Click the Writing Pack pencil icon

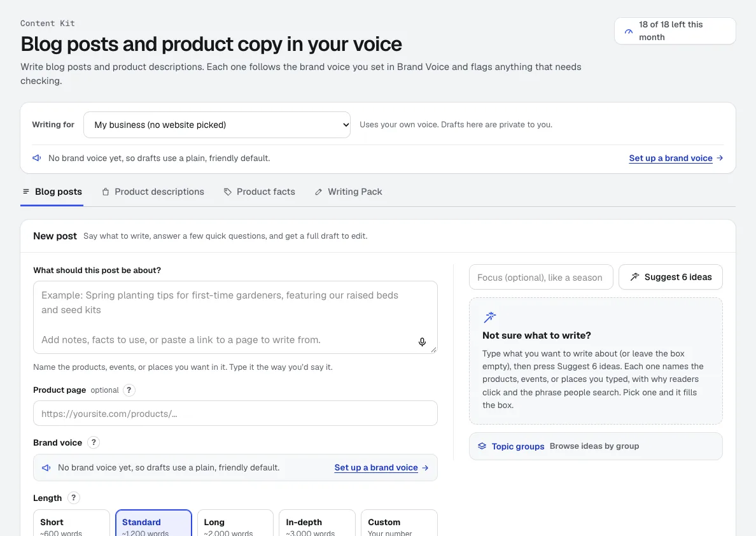318,192
